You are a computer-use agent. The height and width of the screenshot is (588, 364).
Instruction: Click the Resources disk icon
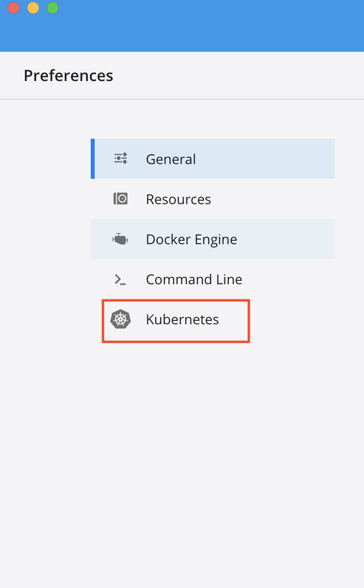tap(121, 199)
